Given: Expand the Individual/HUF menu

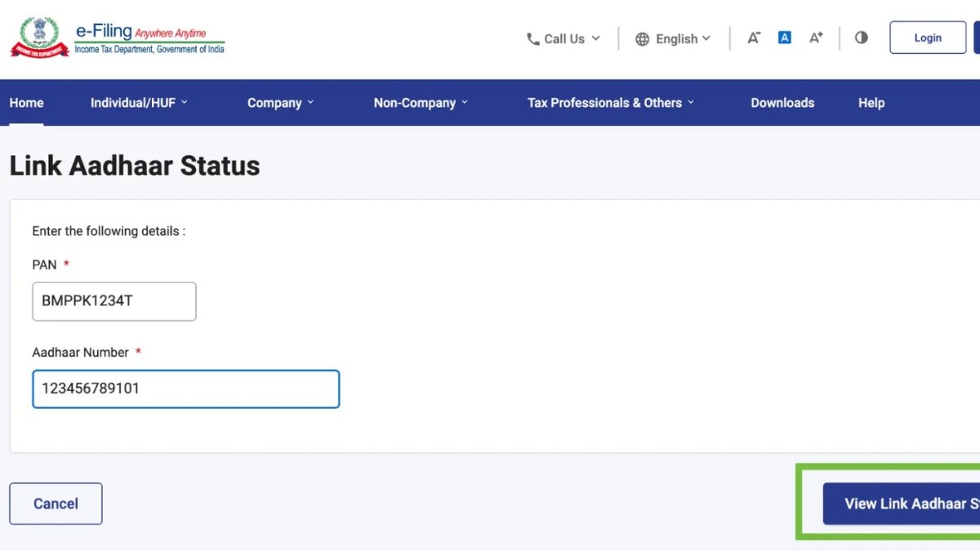Looking at the screenshot, I should point(139,103).
